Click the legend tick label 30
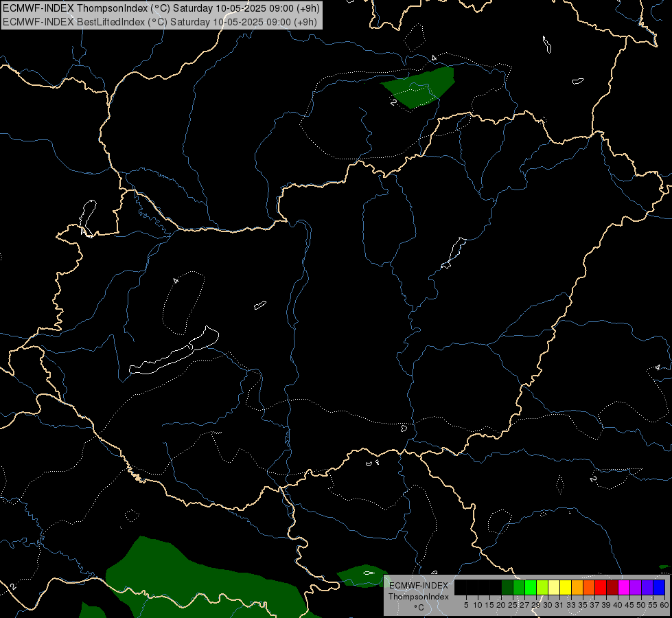The height and width of the screenshot is (618, 672). 547,605
